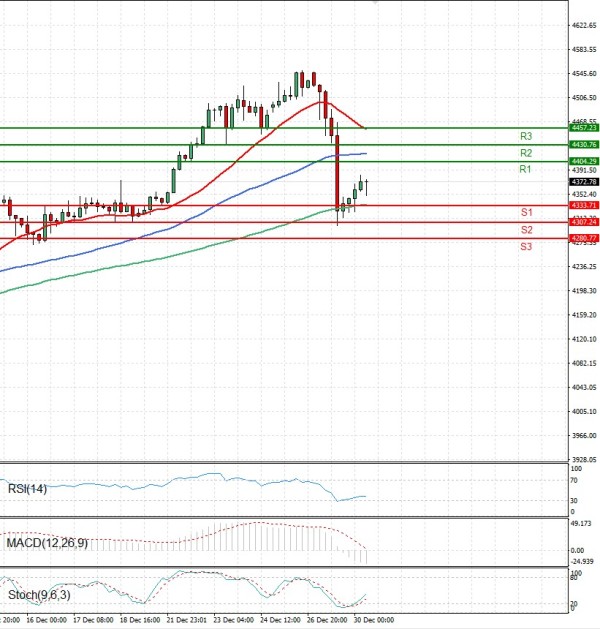This screenshot has width=600, height=629.
Task: Click the R1 resistance label
Action: coord(525,170)
